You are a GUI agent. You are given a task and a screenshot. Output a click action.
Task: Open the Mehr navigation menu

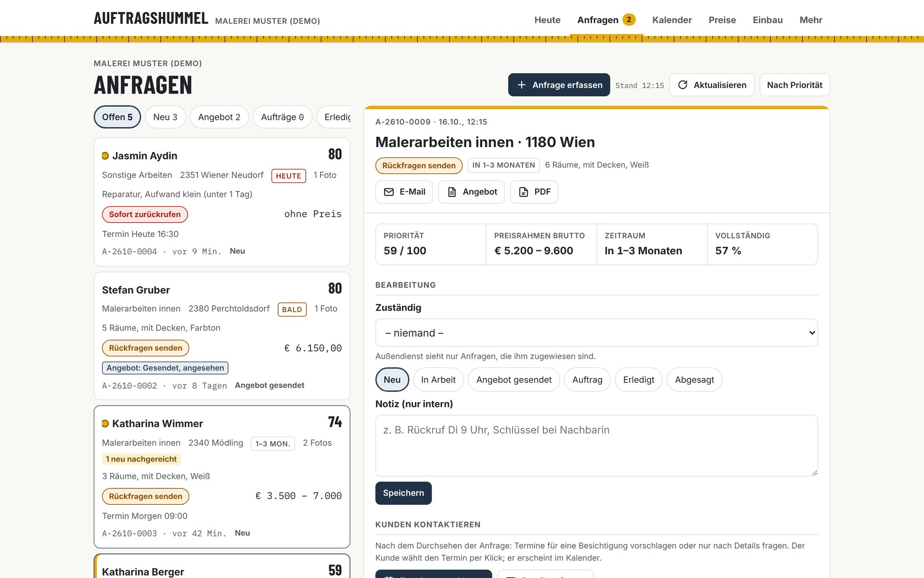tap(811, 20)
